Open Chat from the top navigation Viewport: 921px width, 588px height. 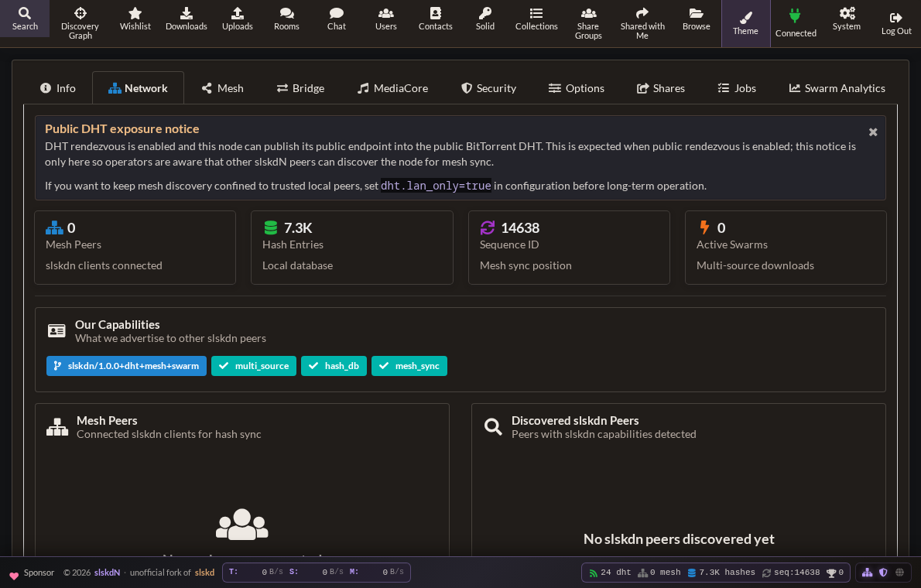tap(337, 19)
